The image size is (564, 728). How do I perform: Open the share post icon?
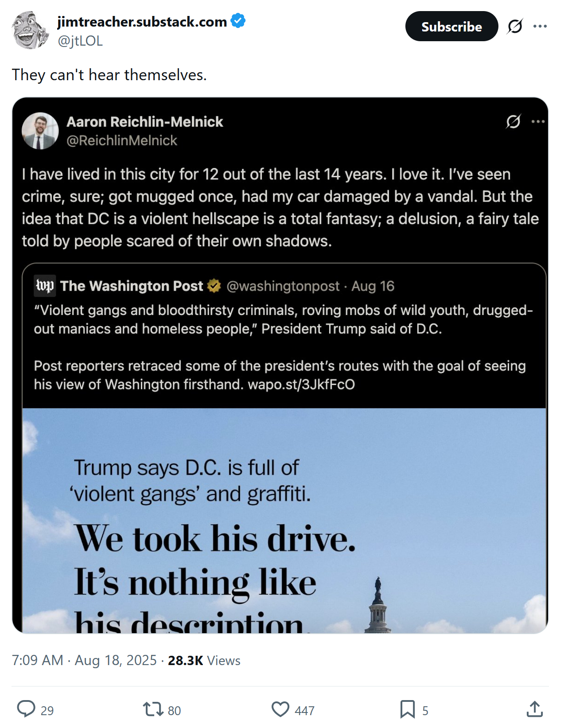tap(535, 709)
